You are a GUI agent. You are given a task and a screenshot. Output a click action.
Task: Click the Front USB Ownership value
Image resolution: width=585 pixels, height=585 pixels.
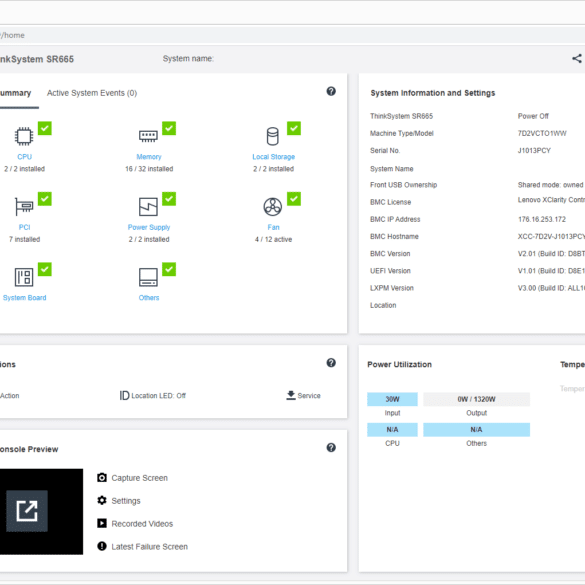[x=551, y=185]
